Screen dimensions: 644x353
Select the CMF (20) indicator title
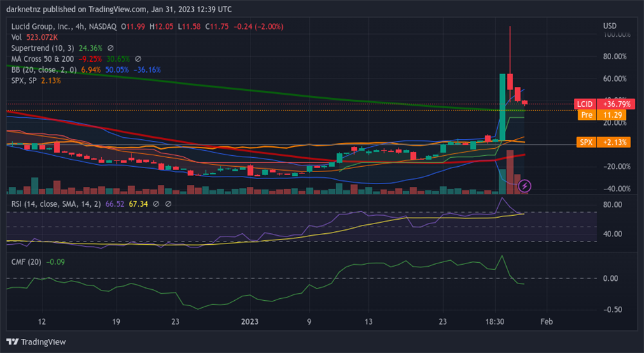pos(26,262)
